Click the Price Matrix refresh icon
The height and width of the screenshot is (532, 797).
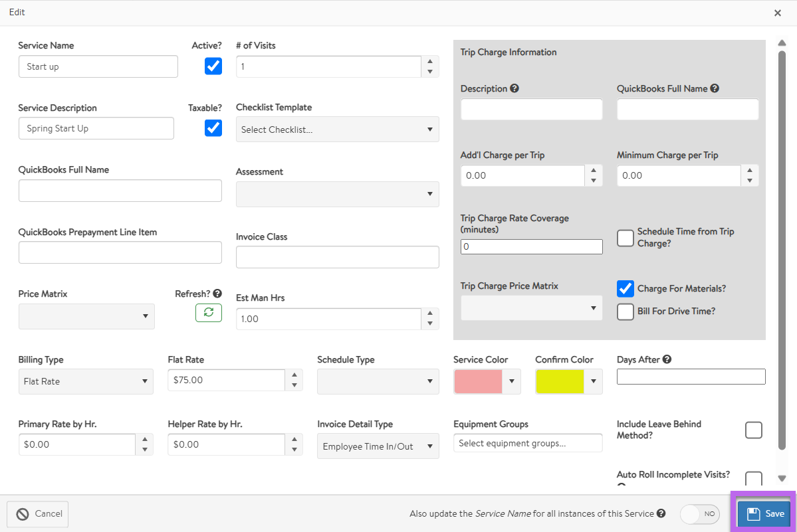click(x=208, y=313)
